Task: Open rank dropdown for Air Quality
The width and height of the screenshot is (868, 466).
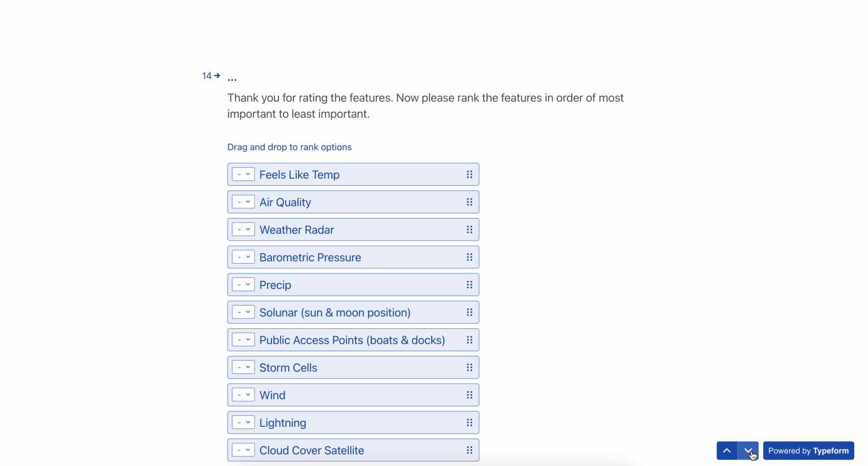Action: [243, 202]
